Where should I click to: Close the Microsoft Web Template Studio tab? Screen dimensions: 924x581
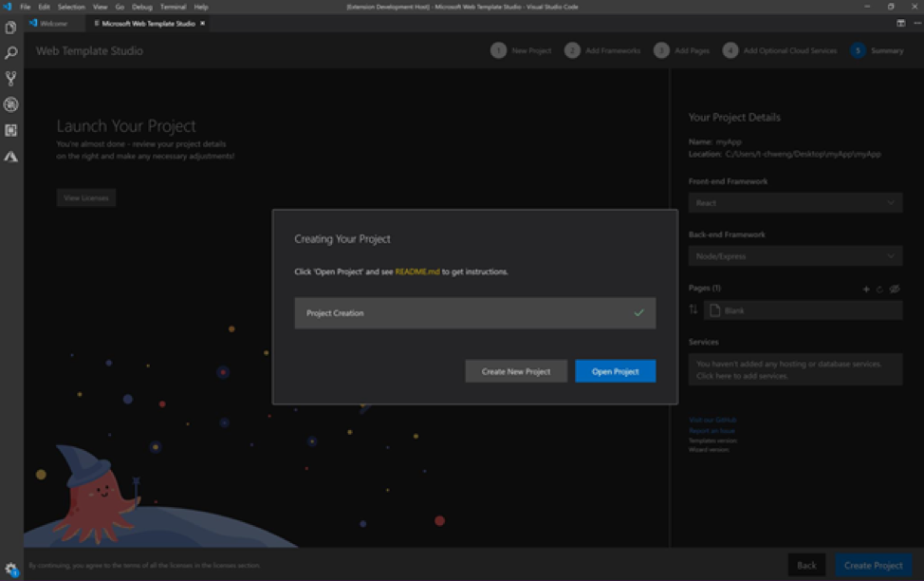[x=202, y=24]
